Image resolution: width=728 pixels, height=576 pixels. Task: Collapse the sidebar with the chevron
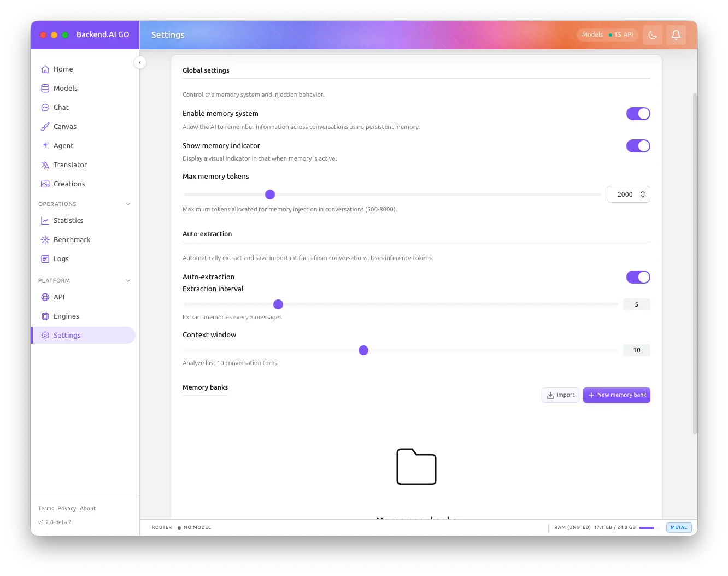tap(140, 62)
